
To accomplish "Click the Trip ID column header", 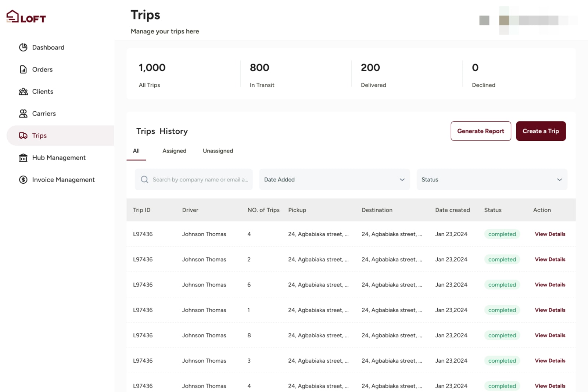I will tap(141, 210).
